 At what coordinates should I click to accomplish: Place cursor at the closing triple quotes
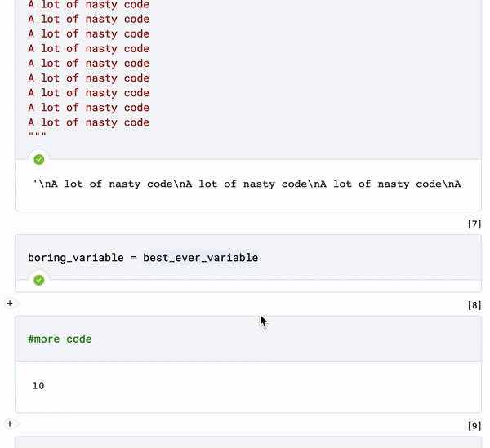[38, 136]
